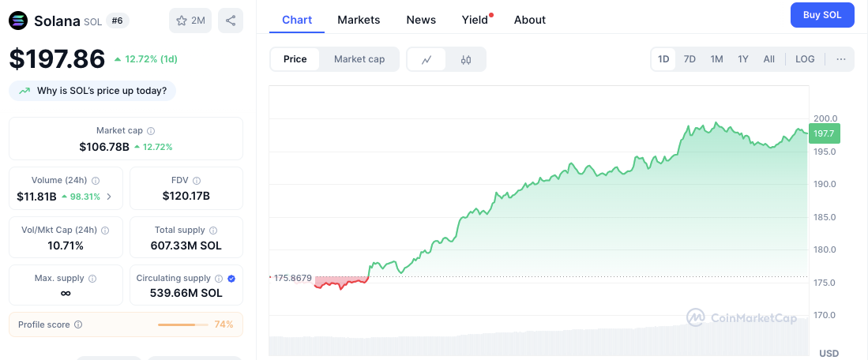Select the All time range
The height and width of the screenshot is (360, 868).
tap(769, 59)
